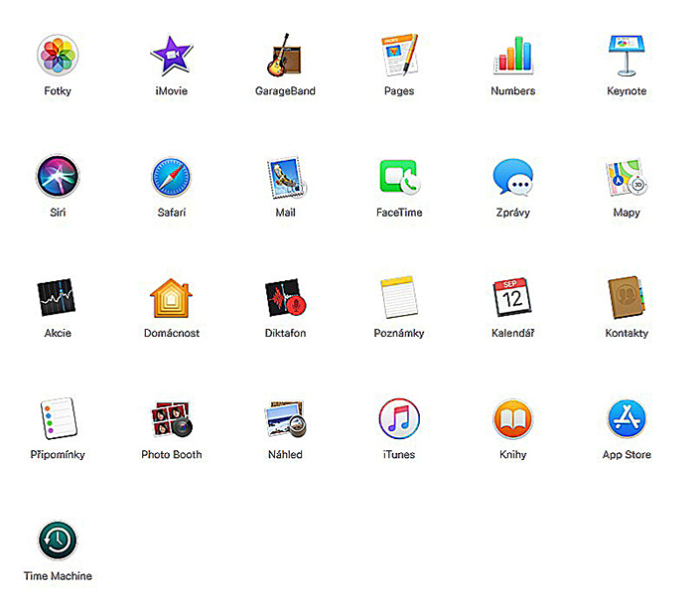Open the Mail stamp icon
This screenshot has width=700, height=604.
coord(285,177)
